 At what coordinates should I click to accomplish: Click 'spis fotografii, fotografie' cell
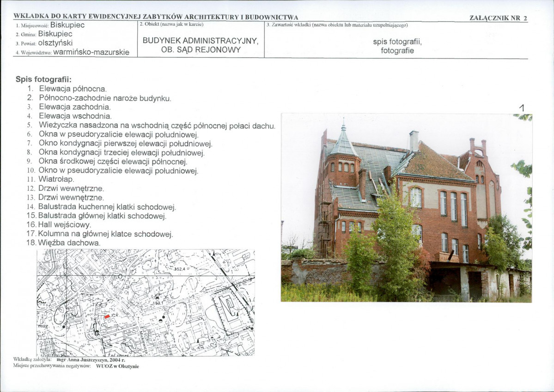point(397,46)
